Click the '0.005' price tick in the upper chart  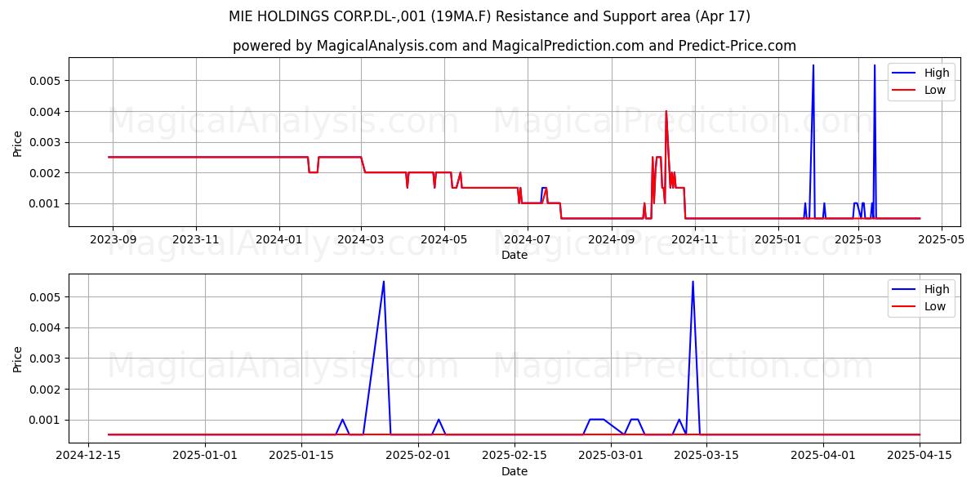click(46, 81)
